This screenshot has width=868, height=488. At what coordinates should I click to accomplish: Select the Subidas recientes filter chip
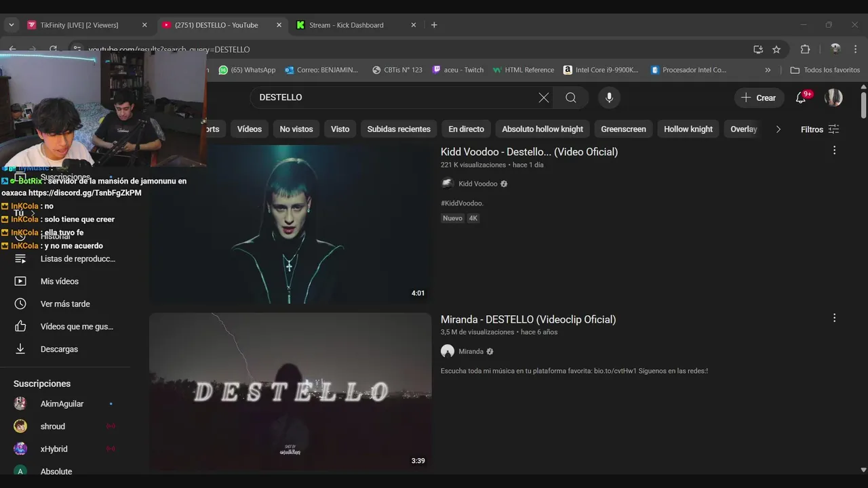click(x=399, y=129)
